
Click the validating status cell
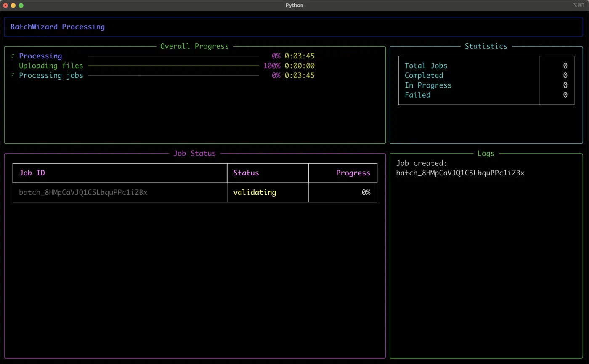[255, 193]
